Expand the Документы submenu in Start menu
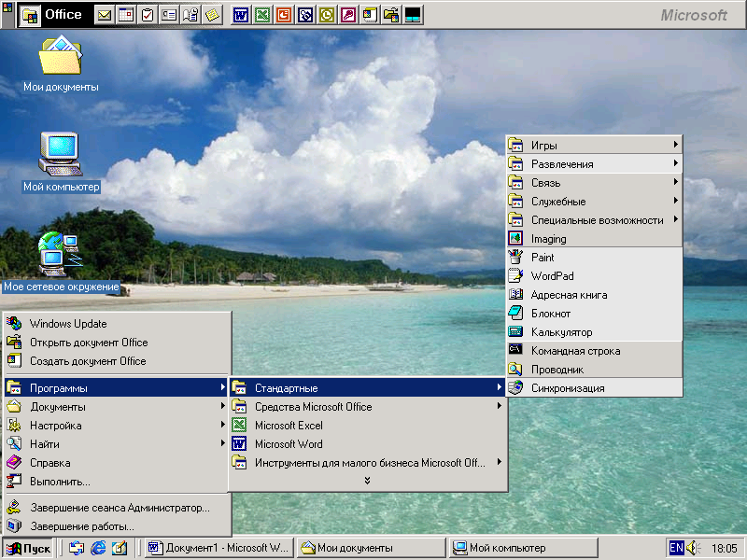This screenshot has height=560, width=747. [x=116, y=407]
